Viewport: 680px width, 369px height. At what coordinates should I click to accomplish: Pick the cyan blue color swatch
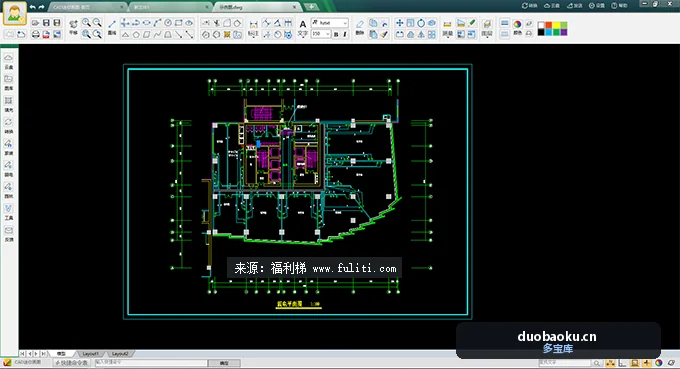pyautogui.click(x=549, y=32)
